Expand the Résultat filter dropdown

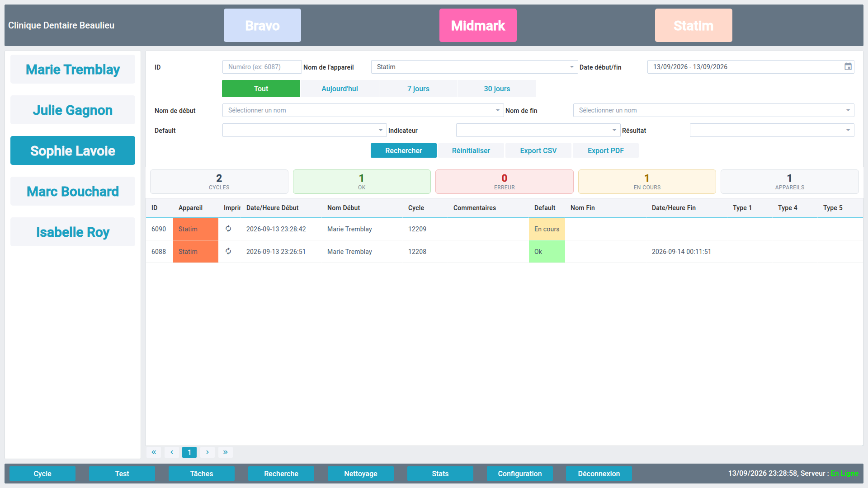point(772,130)
